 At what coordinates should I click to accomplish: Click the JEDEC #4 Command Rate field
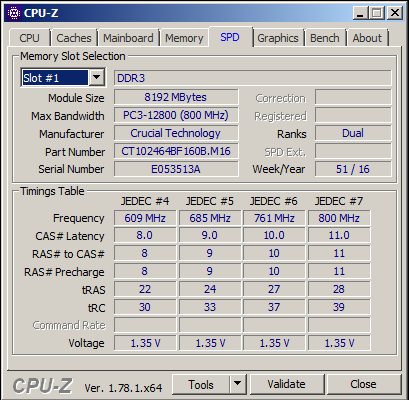[x=145, y=325]
